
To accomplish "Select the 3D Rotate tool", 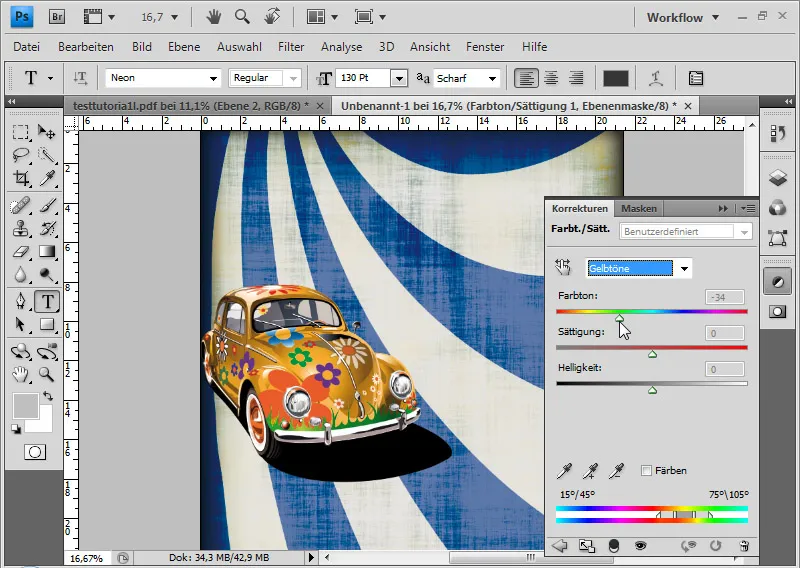I will [20, 351].
